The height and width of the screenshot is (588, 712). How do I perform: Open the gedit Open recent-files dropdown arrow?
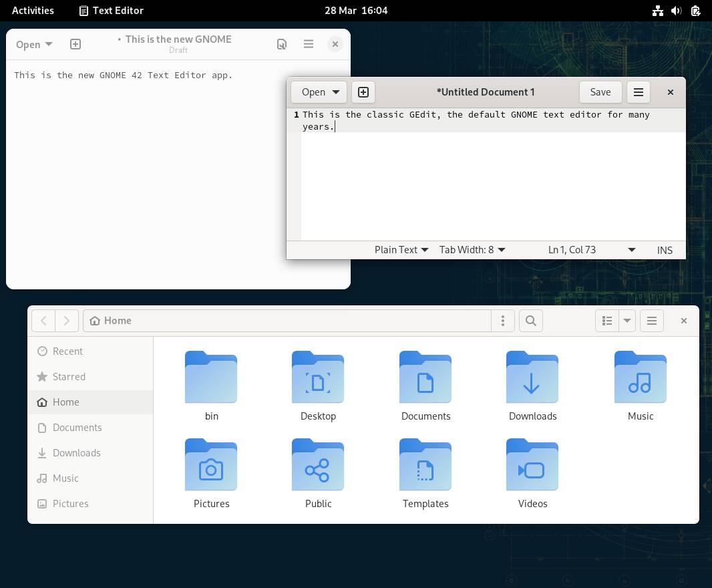pos(336,92)
